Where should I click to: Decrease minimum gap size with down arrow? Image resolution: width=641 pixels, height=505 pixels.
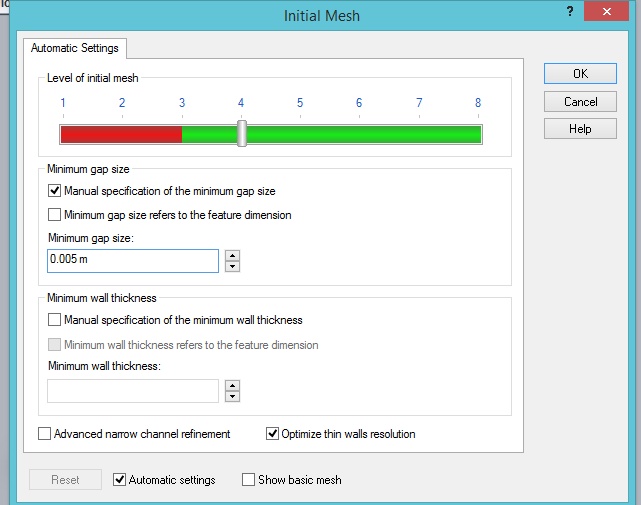pyautogui.click(x=232, y=267)
